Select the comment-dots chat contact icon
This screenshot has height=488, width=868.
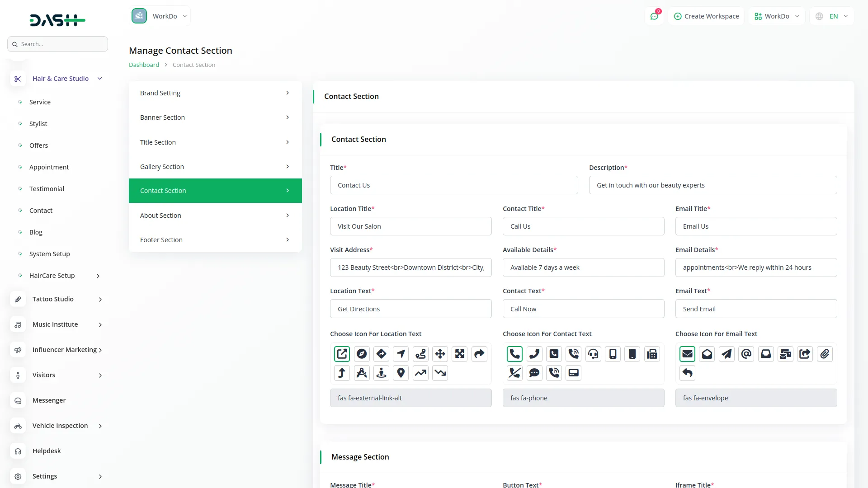(534, 373)
